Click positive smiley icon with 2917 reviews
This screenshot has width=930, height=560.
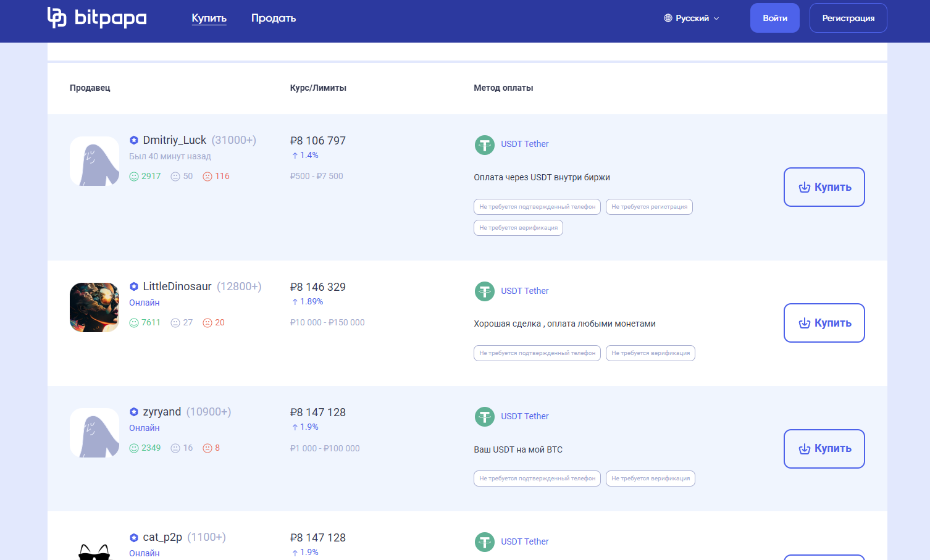click(x=134, y=177)
